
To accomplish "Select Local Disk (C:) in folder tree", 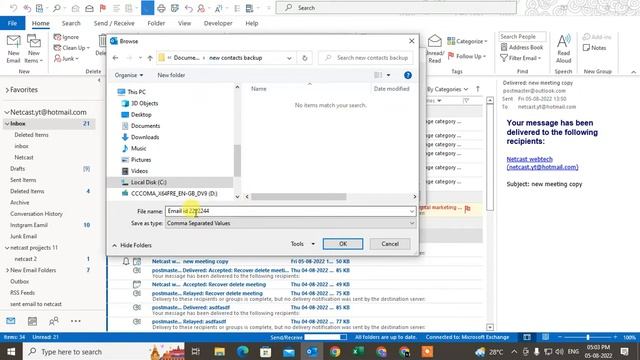I will (x=148, y=182).
